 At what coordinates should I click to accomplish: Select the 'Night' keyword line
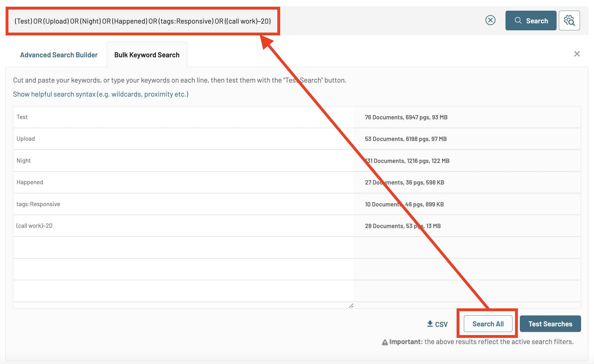point(183,161)
